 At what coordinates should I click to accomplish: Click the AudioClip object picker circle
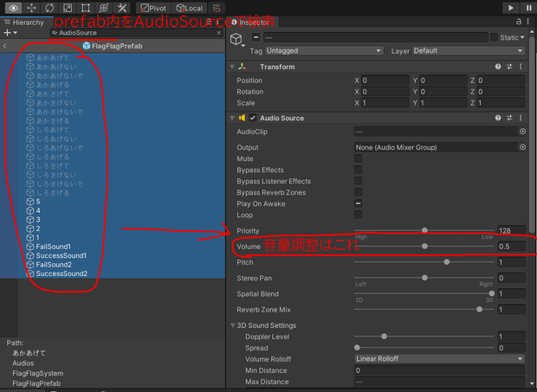(522, 132)
